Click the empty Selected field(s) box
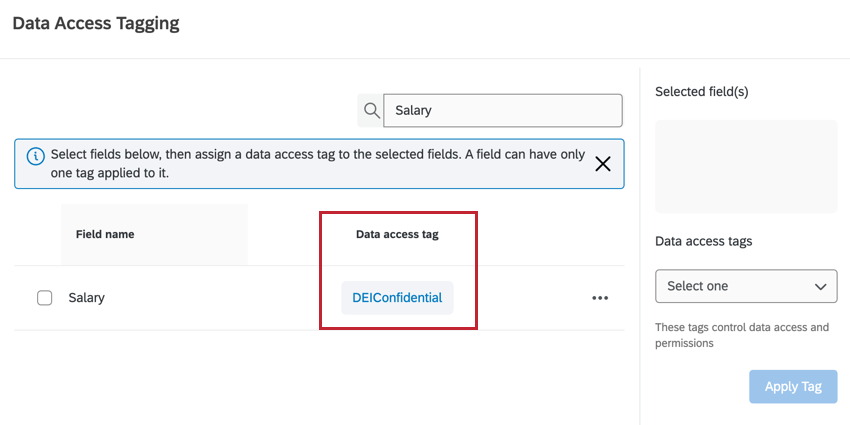 pos(746,166)
